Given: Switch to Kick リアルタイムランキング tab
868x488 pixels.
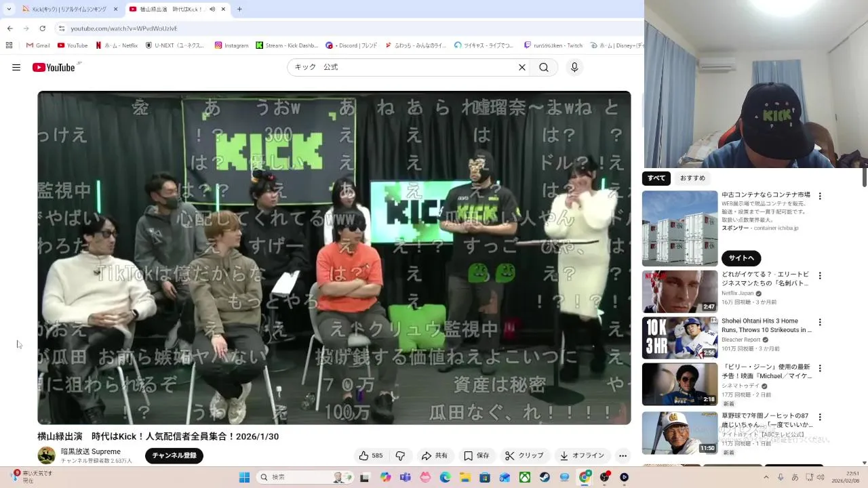Looking at the screenshot, I should [70, 9].
